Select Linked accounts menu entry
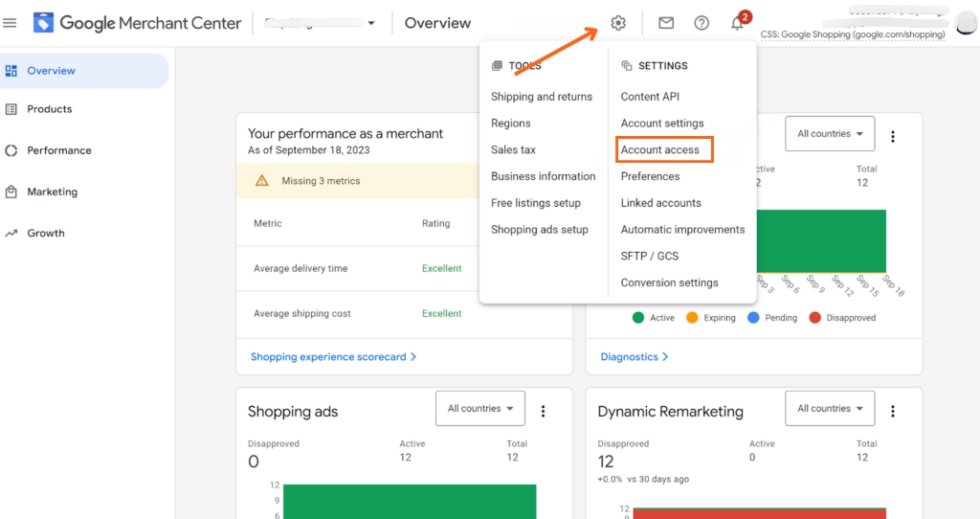The image size is (980, 519). pyautogui.click(x=660, y=203)
